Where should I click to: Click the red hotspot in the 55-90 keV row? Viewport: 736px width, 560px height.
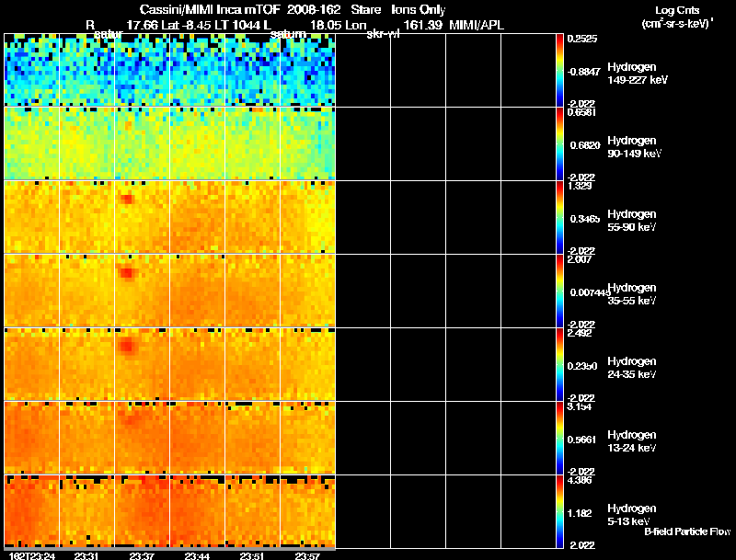click(128, 199)
